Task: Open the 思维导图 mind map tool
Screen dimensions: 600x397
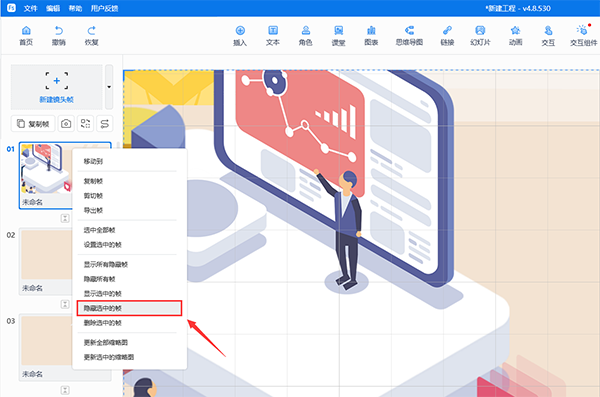Action: [x=409, y=36]
